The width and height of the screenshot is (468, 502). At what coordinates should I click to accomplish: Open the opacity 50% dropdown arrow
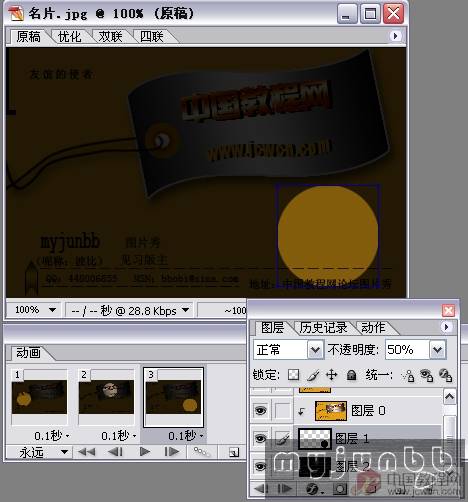click(x=438, y=350)
